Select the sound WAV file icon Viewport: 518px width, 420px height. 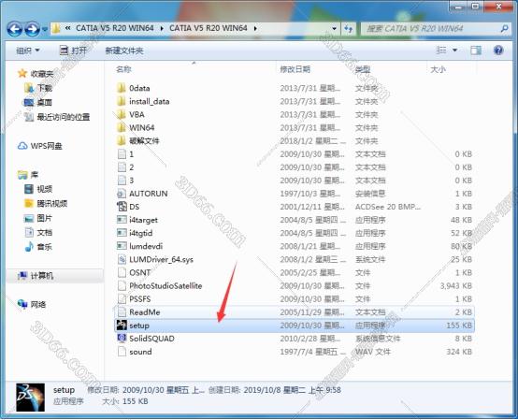[x=122, y=352]
